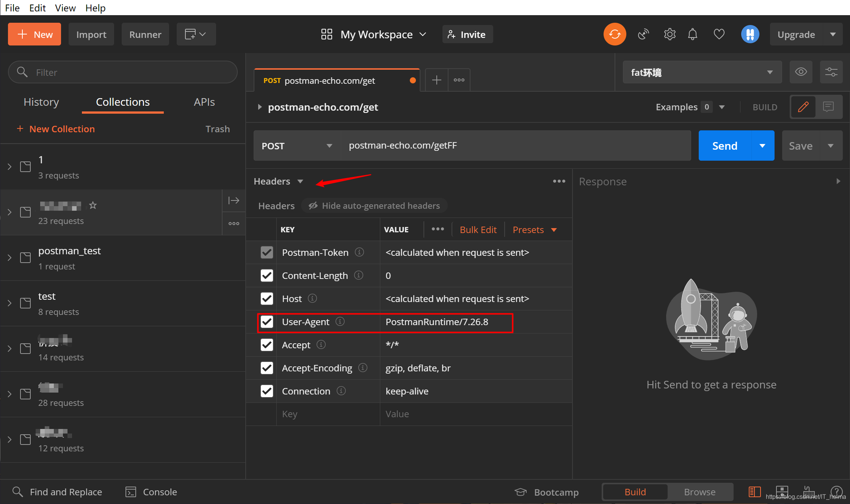Click the heart icon in the top bar
Screen dimensions: 850x504
719,34
